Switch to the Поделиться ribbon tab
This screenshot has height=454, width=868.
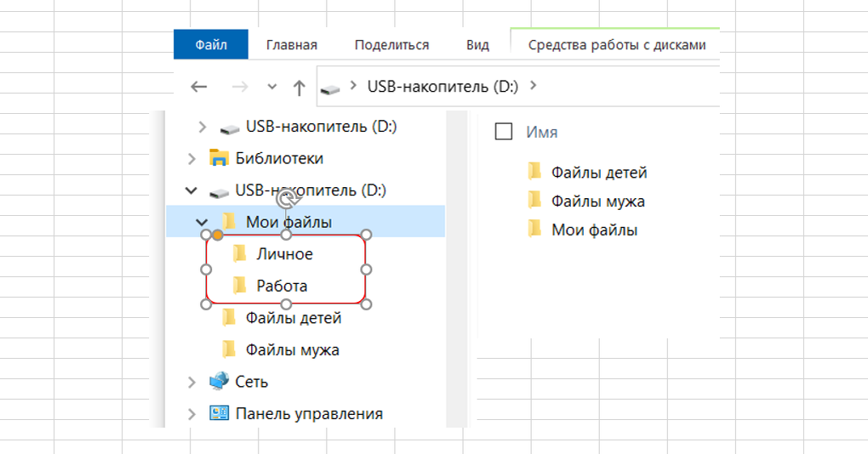coord(392,45)
